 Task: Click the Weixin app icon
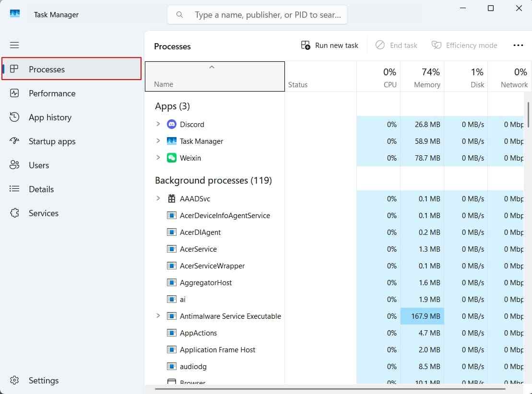click(x=172, y=158)
